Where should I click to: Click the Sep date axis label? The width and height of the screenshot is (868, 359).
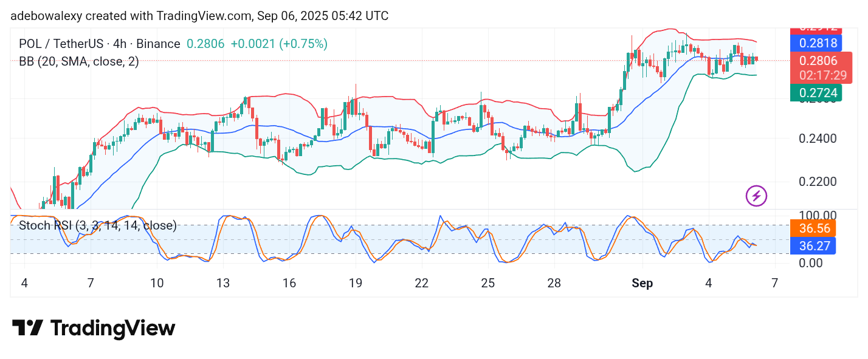[x=642, y=283]
